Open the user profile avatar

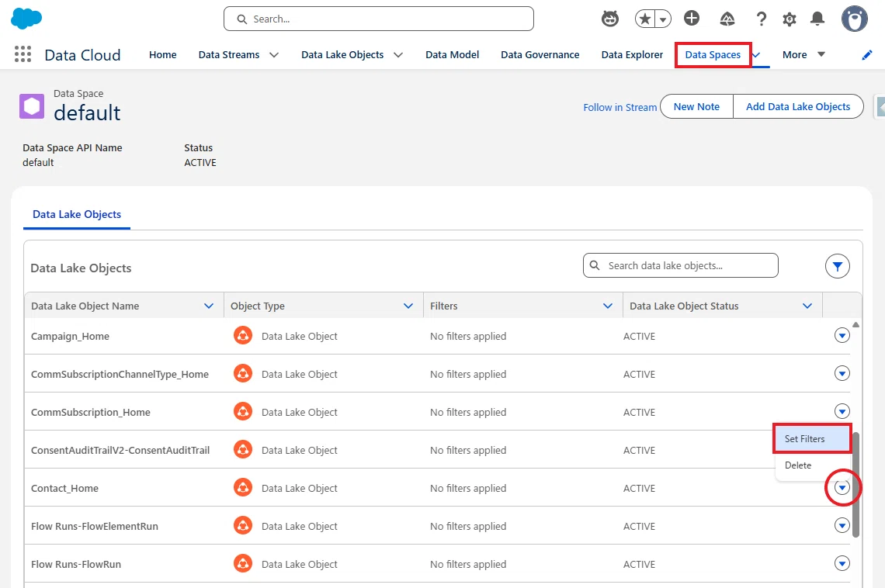(x=855, y=19)
